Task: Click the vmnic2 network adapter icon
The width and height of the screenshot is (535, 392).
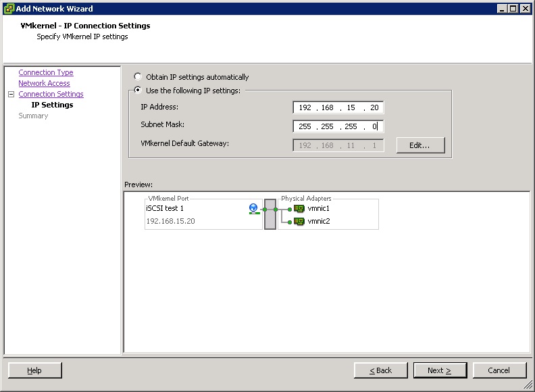Action: (x=299, y=221)
